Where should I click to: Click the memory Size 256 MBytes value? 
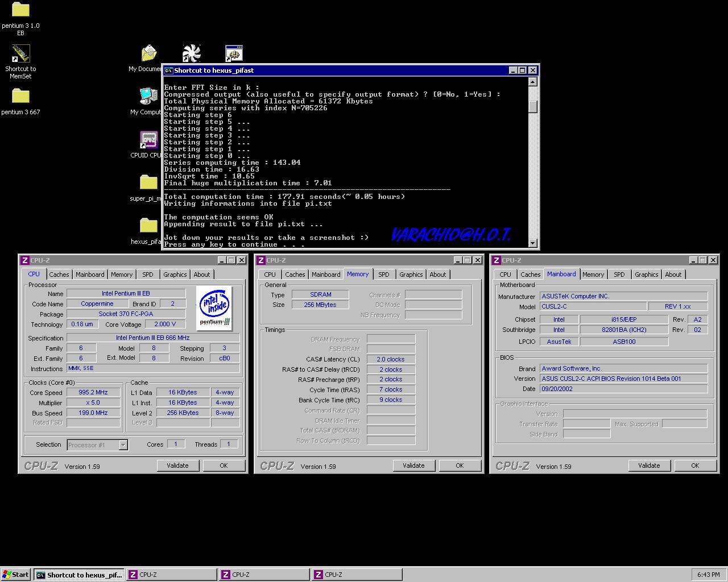(x=320, y=305)
